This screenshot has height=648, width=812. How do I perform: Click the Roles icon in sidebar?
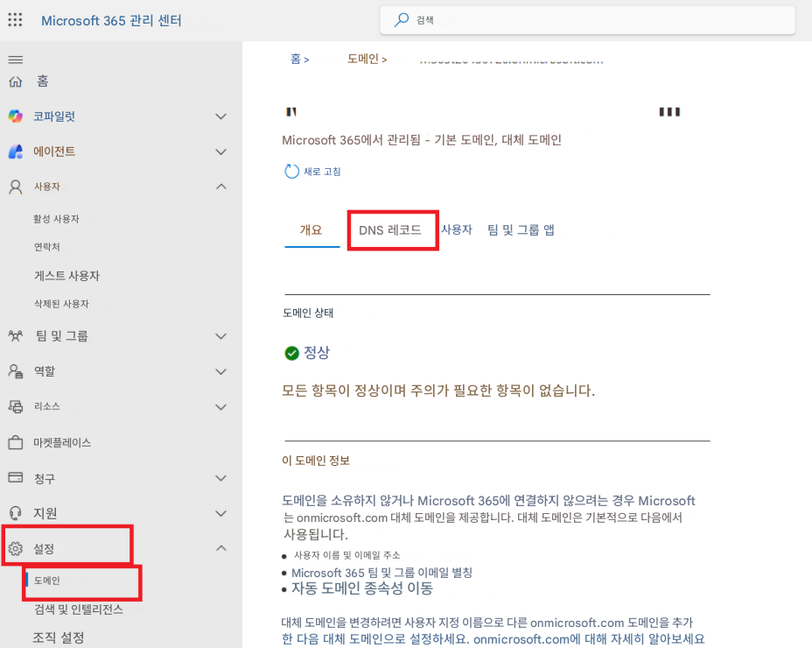16,371
